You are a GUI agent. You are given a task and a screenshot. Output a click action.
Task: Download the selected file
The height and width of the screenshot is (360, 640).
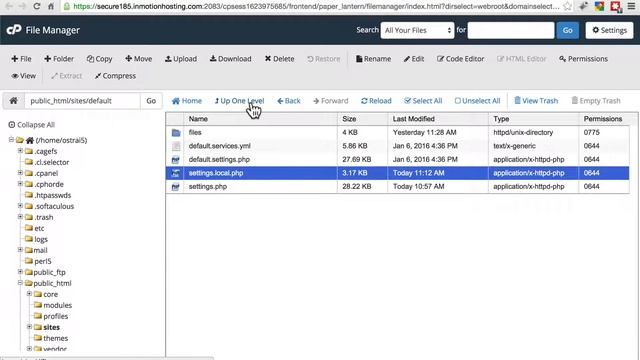click(231, 59)
